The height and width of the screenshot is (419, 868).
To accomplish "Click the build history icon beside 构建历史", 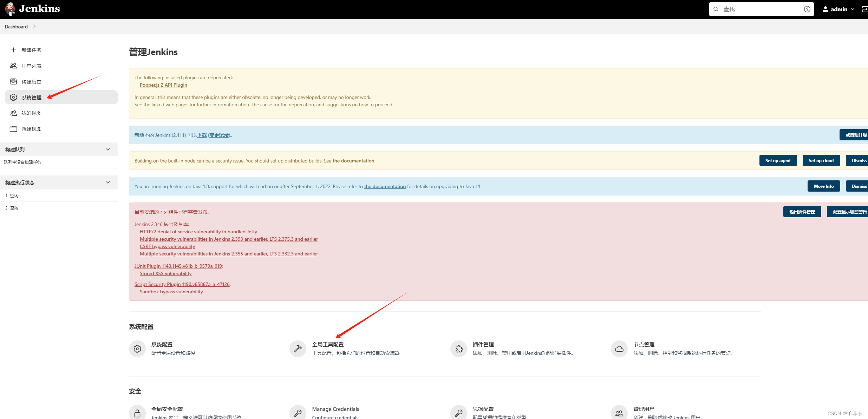I will 13,81.
